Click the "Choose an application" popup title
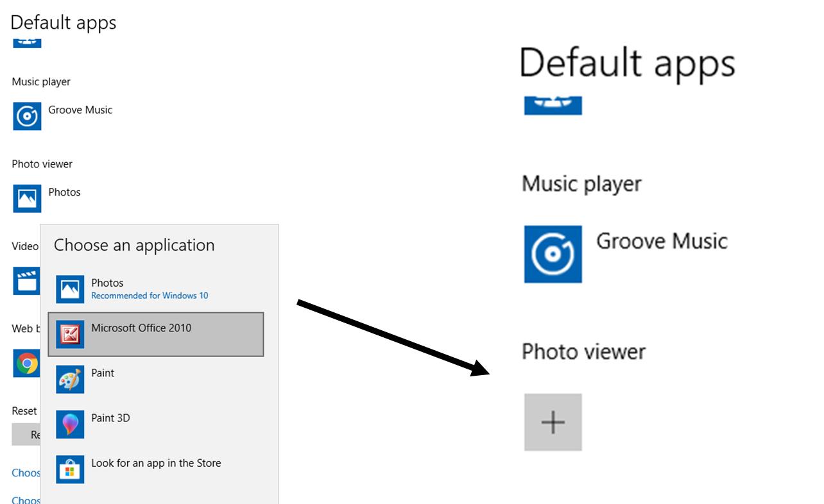Image resolution: width=824 pixels, height=504 pixels. click(x=134, y=245)
